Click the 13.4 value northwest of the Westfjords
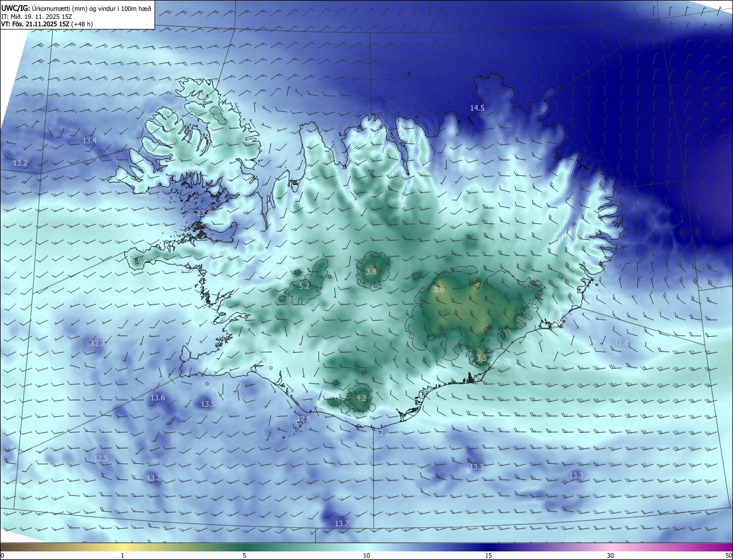 coord(89,140)
